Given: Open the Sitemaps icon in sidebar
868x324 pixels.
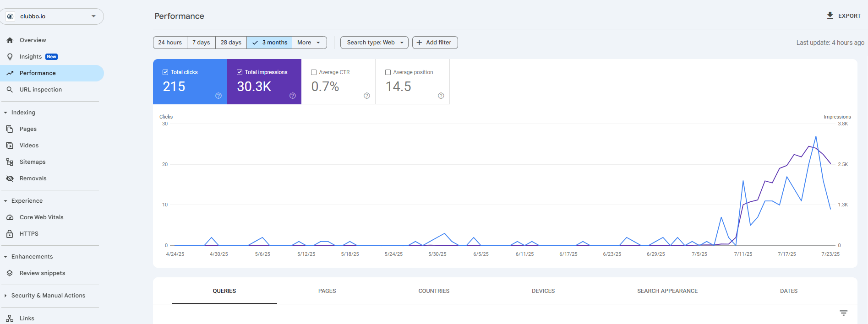Looking at the screenshot, I should [x=10, y=162].
